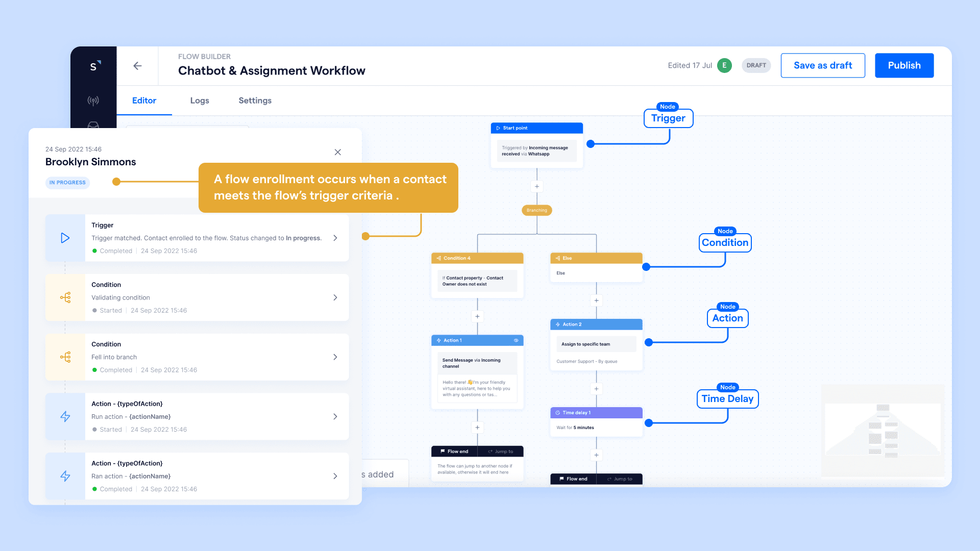Expand the Trigger step details arrow
This screenshot has height=551, width=980.
point(336,237)
